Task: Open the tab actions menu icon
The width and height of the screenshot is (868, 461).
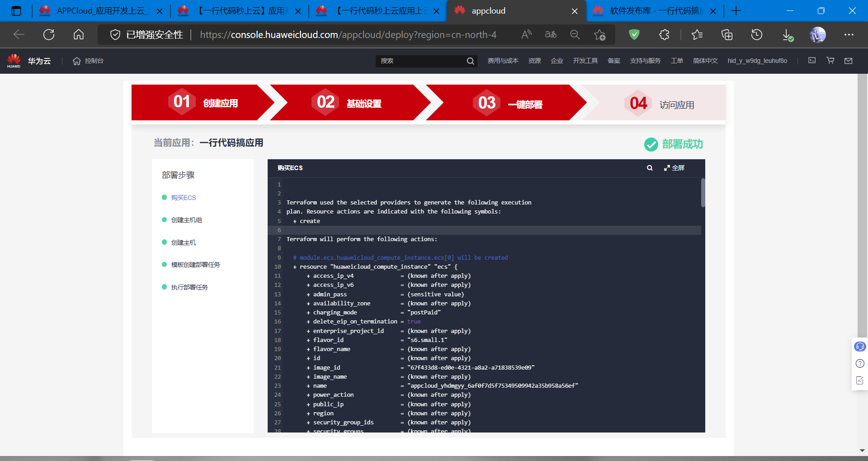Action: pos(16,11)
